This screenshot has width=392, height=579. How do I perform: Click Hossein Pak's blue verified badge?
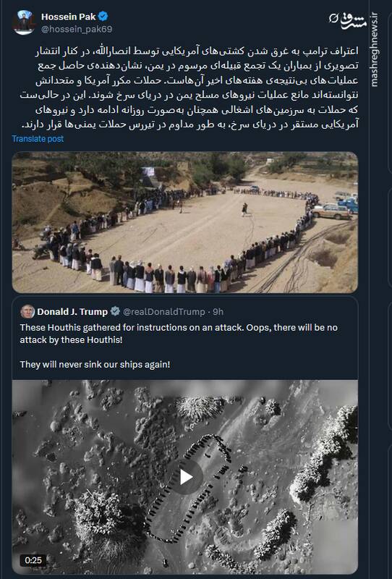pyautogui.click(x=103, y=17)
